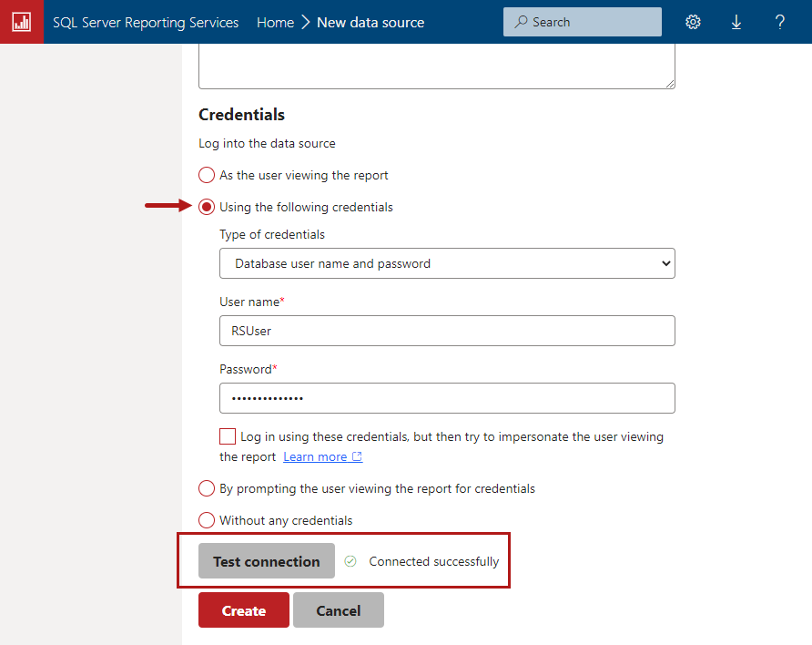
Task: Go to Home in the breadcrumb
Action: click(275, 22)
